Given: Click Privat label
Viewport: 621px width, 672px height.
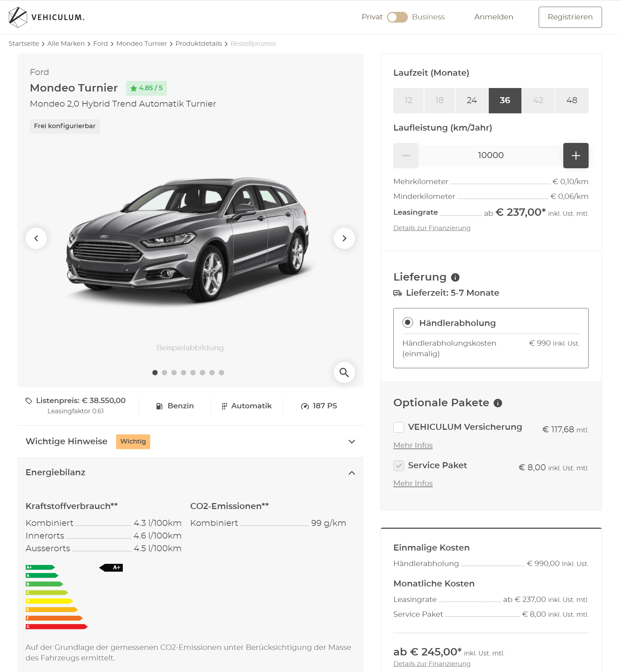Looking at the screenshot, I should coord(372,17).
